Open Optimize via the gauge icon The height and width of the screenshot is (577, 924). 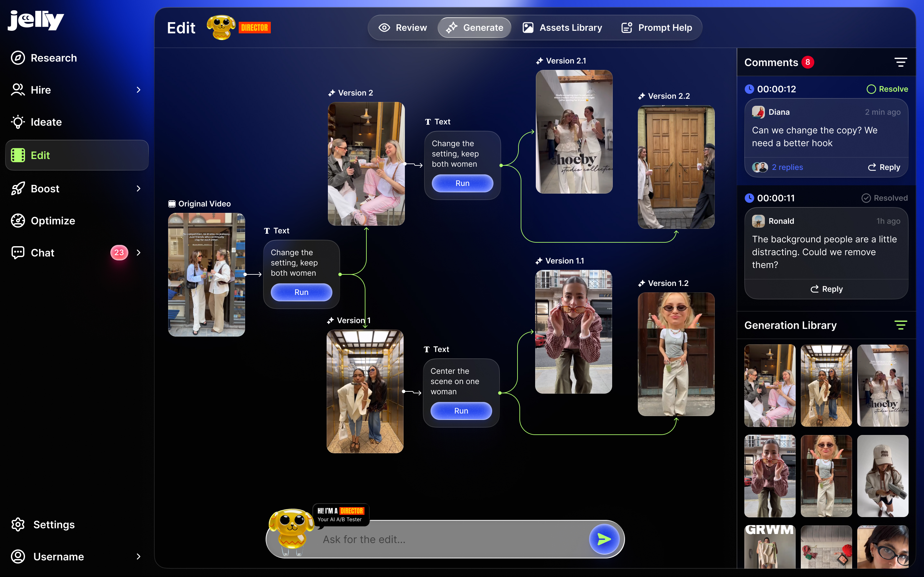(18, 221)
